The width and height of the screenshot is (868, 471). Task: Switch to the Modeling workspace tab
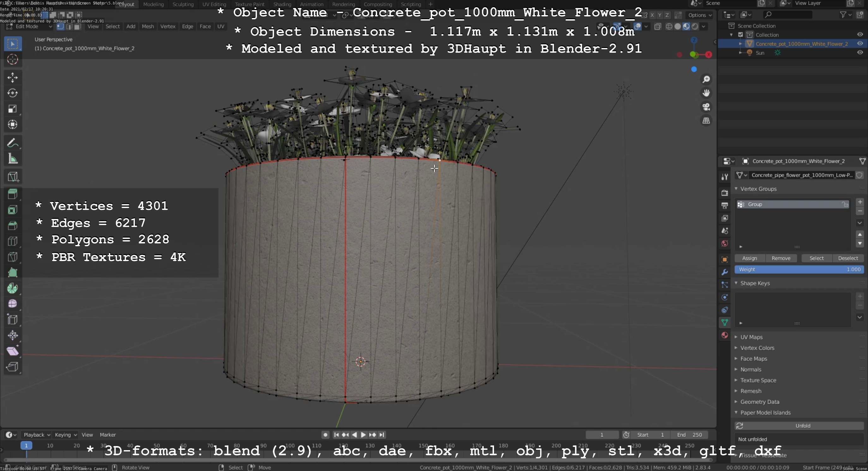pos(153,4)
